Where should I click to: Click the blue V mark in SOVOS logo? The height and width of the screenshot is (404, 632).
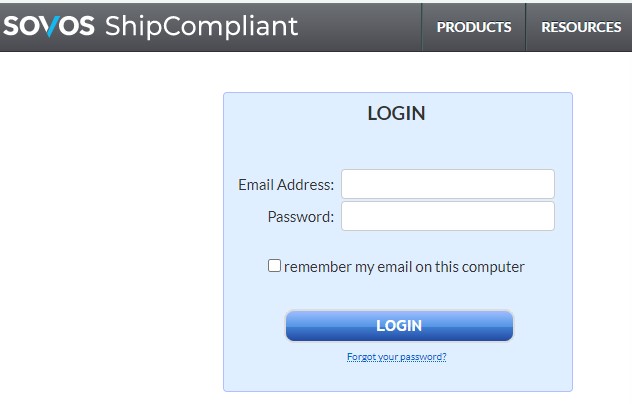(x=50, y=27)
